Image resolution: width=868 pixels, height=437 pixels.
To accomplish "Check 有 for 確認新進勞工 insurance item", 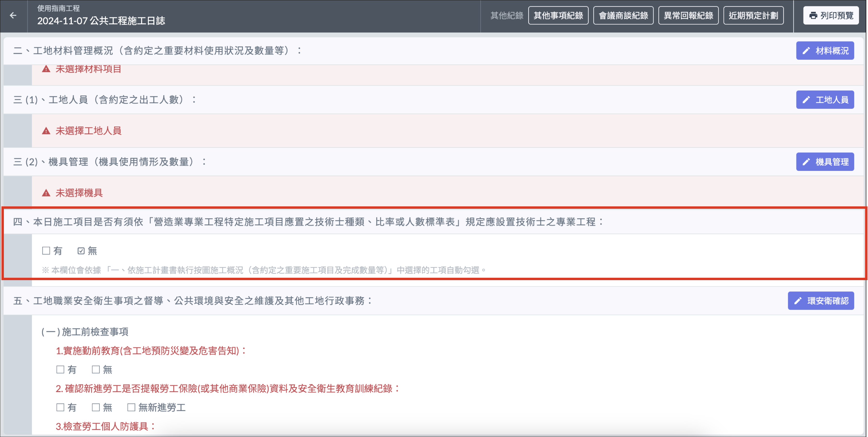I will click(60, 407).
